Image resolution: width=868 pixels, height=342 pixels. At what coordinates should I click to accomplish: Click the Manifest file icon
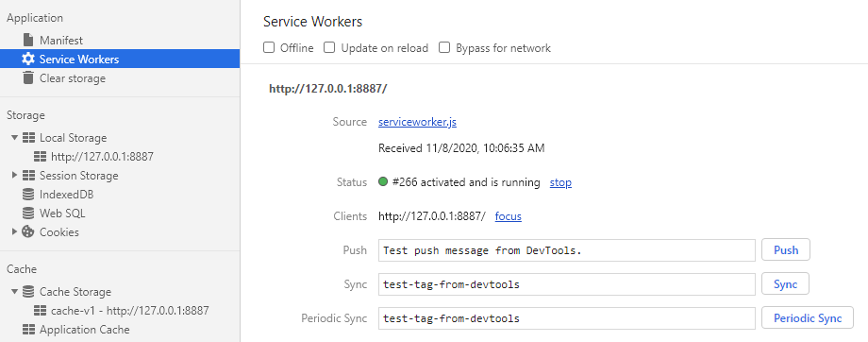click(x=27, y=40)
